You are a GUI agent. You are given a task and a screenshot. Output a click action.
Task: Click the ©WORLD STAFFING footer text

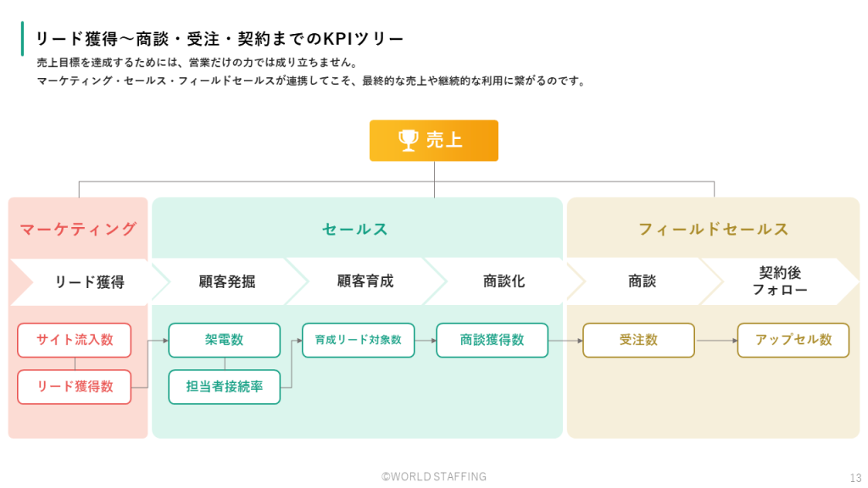click(434, 477)
